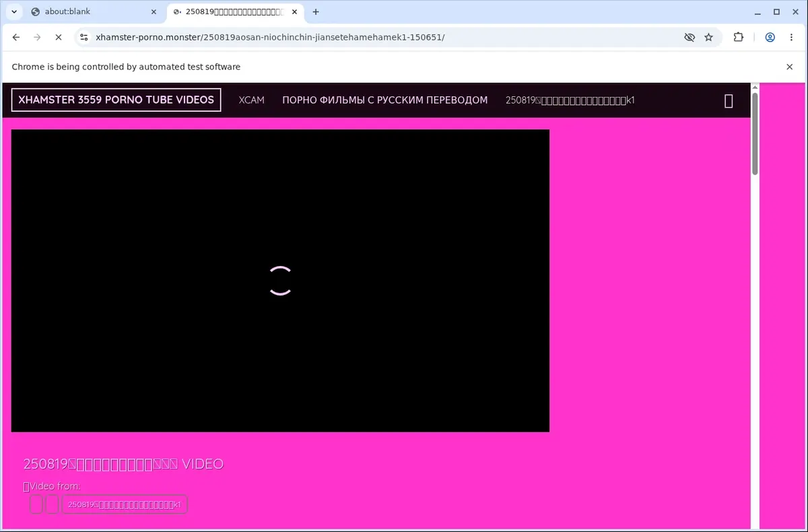Click the second small square tag button
Viewport: 808px width, 532px height.
[x=52, y=504]
